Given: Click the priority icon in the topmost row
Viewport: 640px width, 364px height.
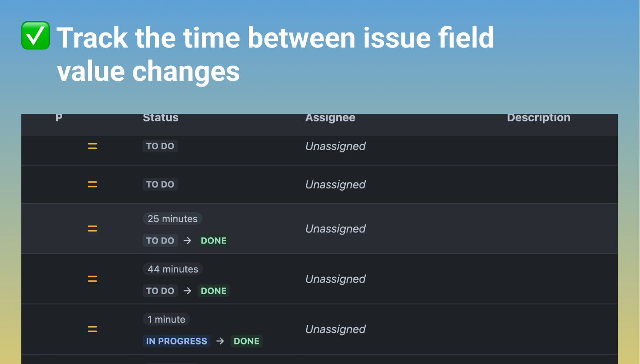Looking at the screenshot, I should [x=92, y=146].
